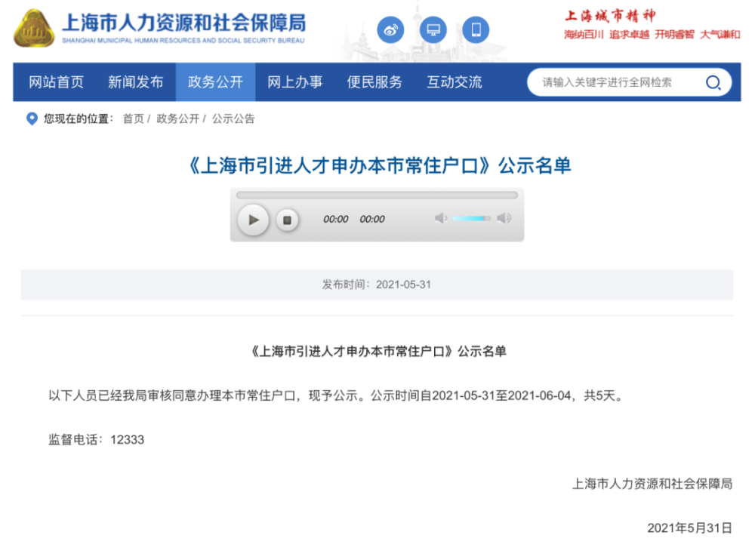Go to 首页 in the breadcrumb
755x560 pixels.
coord(134,118)
